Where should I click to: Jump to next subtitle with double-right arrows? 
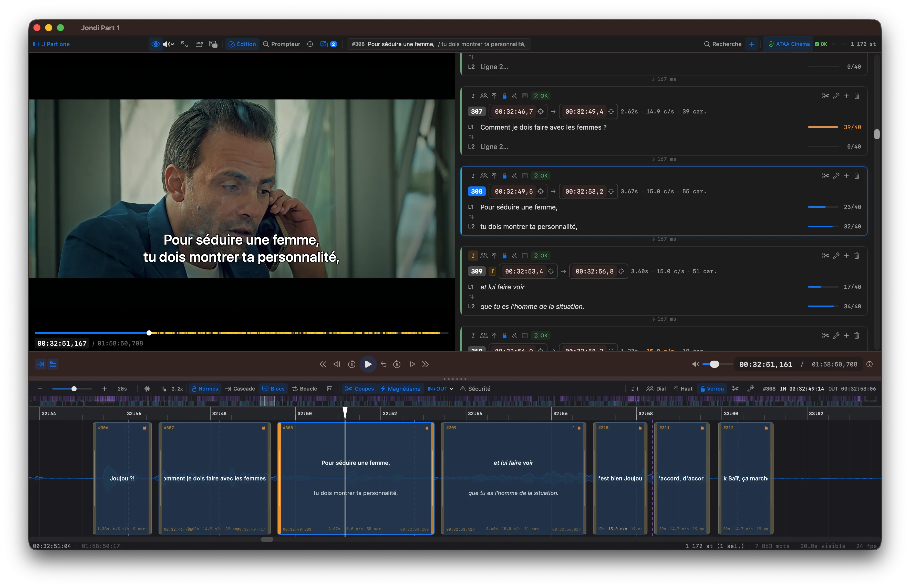pos(425,364)
